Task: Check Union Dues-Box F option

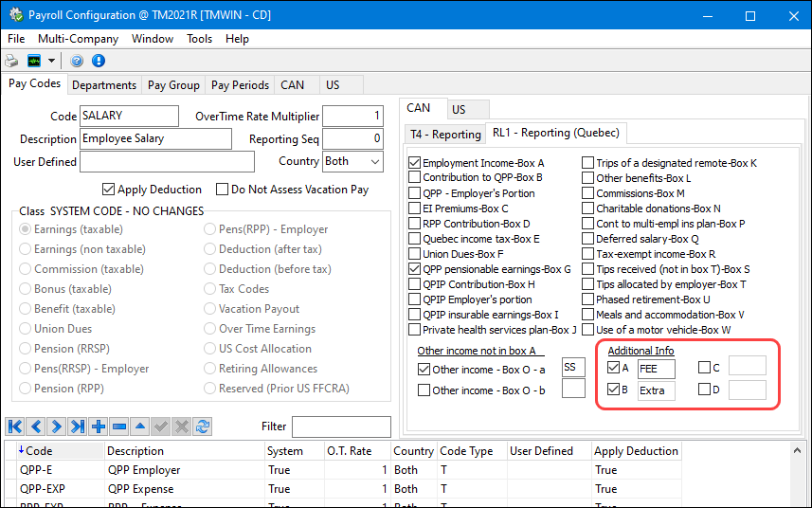Action: coord(414,254)
